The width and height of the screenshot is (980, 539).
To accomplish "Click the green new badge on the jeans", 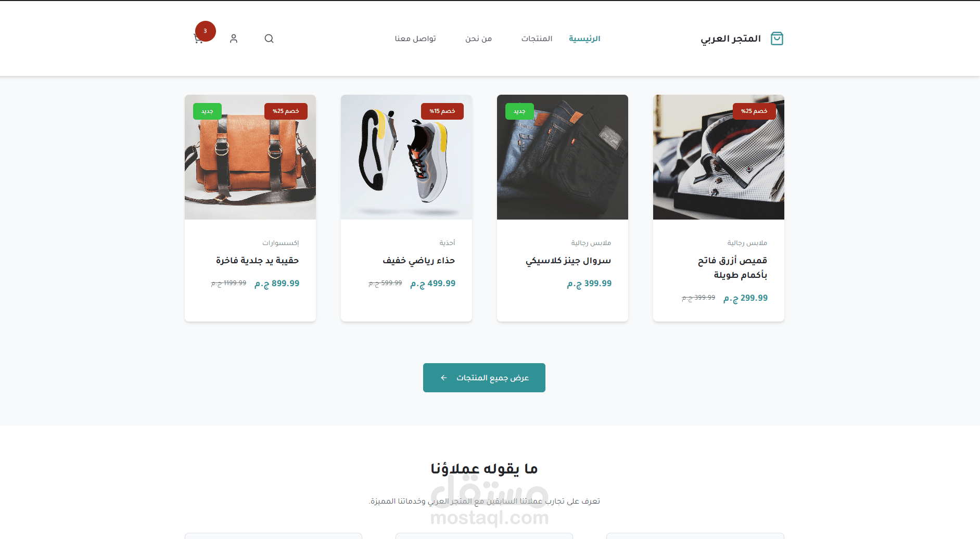I will (x=519, y=111).
